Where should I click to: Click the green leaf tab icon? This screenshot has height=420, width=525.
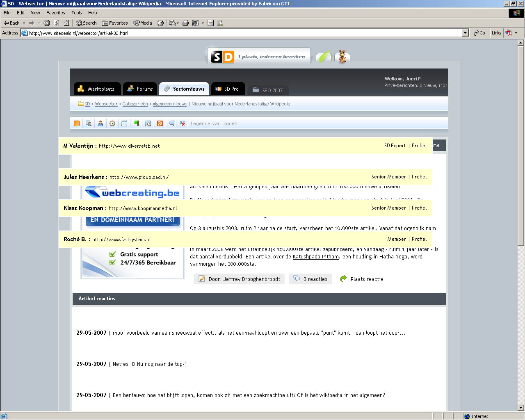pyautogui.click(x=325, y=57)
